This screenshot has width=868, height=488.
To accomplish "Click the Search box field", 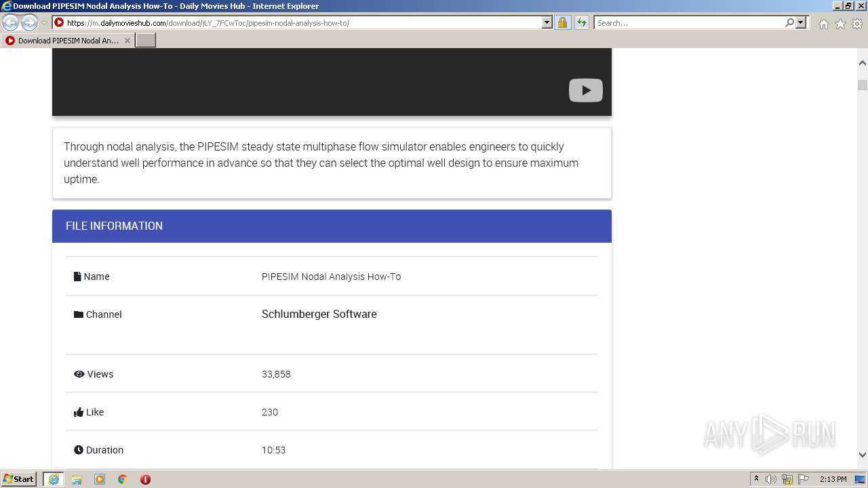I will tap(689, 22).
